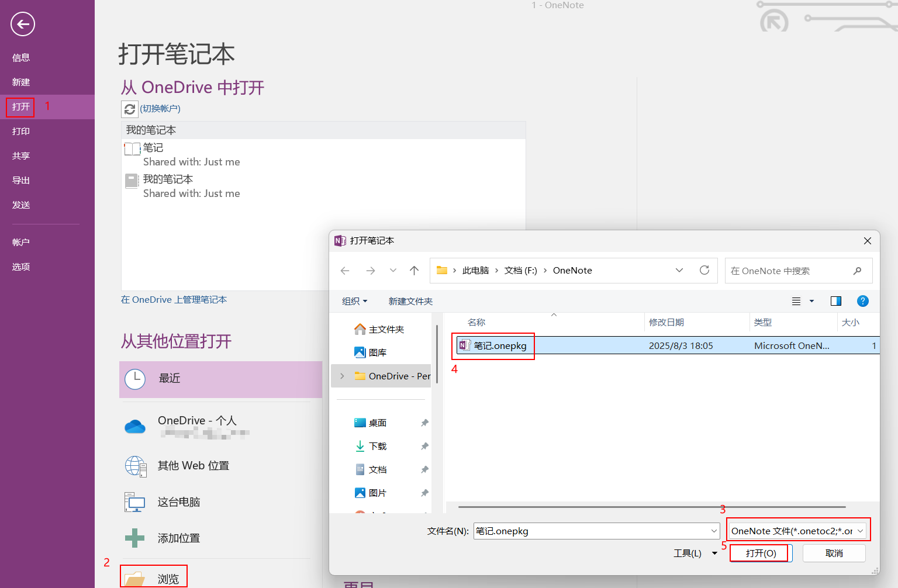Select 这台电脑 under 从其他位置打开
The width and height of the screenshot is (898, 588).
click(179, 501)
